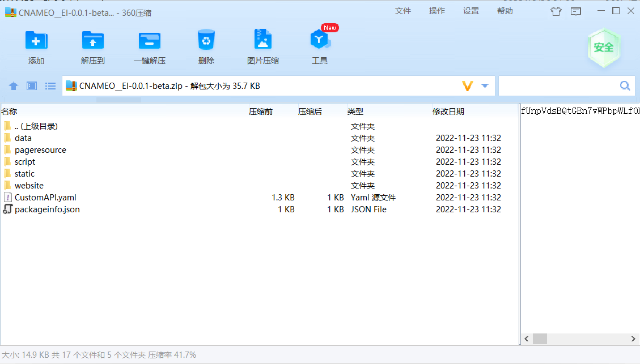The height and width of the screenshot is (364, 640).
Task: Switch to list view mode icon
Action: 50,85
